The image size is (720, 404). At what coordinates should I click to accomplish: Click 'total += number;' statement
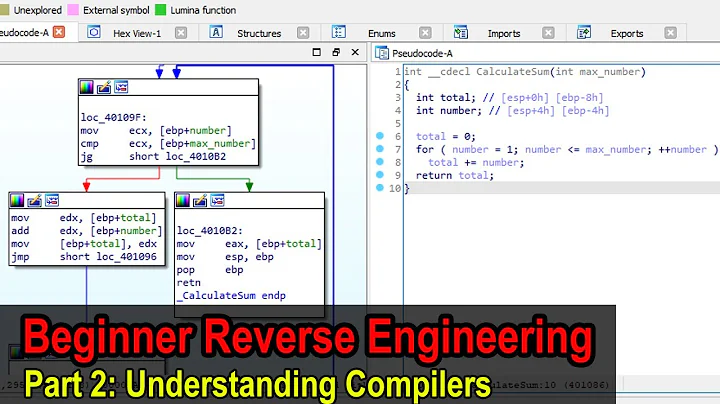(x=476, y=162)
